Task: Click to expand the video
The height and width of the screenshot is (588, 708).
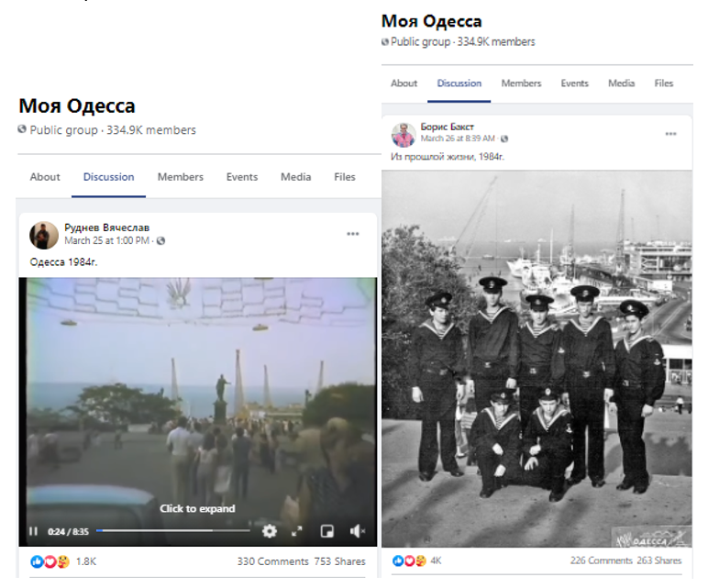Action: 197,508
